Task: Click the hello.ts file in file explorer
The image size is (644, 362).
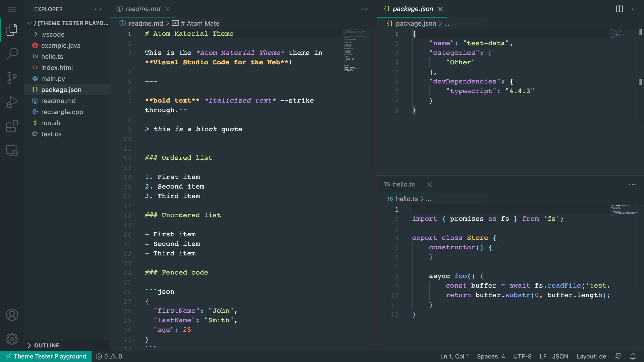Action: coord(52,56)
